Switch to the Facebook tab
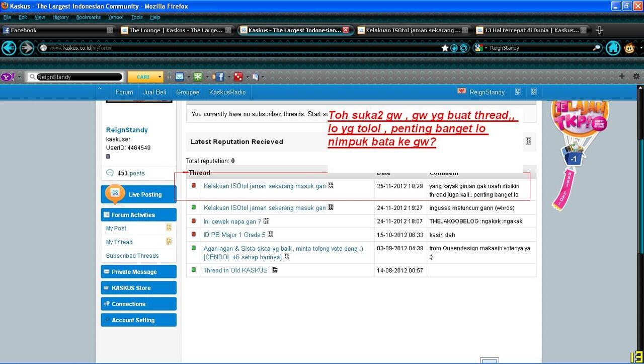The height and width of the screenshot is (364, 644). (x=58, y=30)
